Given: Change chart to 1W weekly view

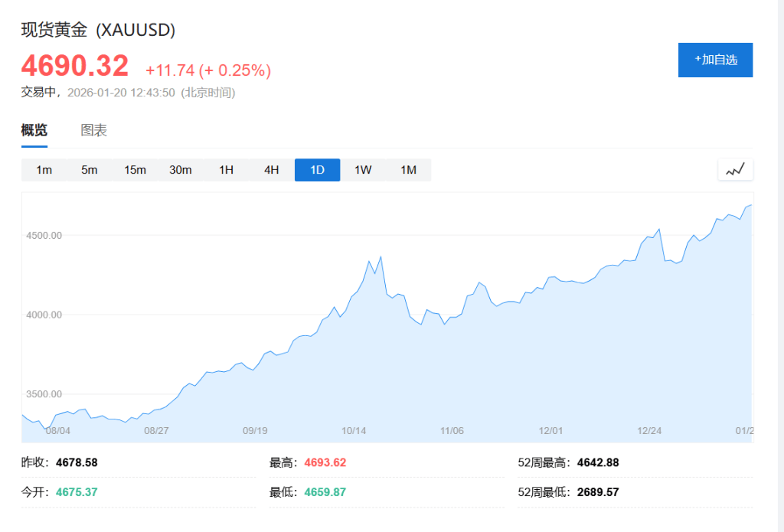Looking at the screenshot, I should 363,170.
